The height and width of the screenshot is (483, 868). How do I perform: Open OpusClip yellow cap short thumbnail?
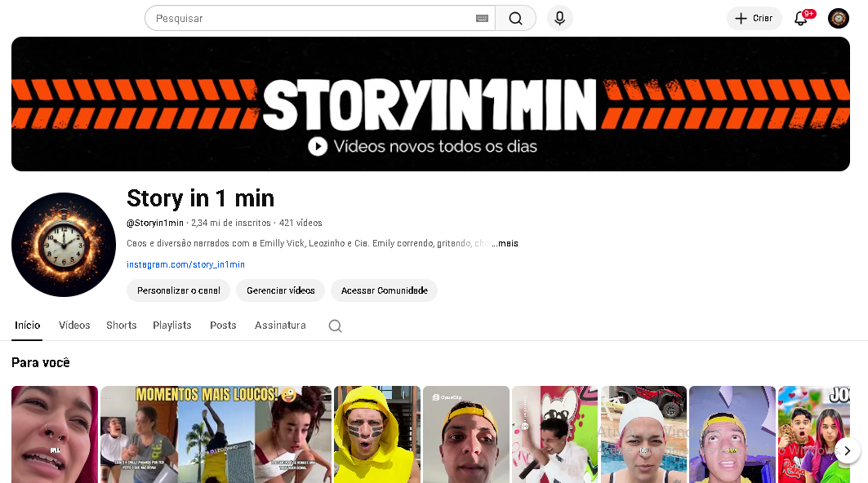point(466,434)
